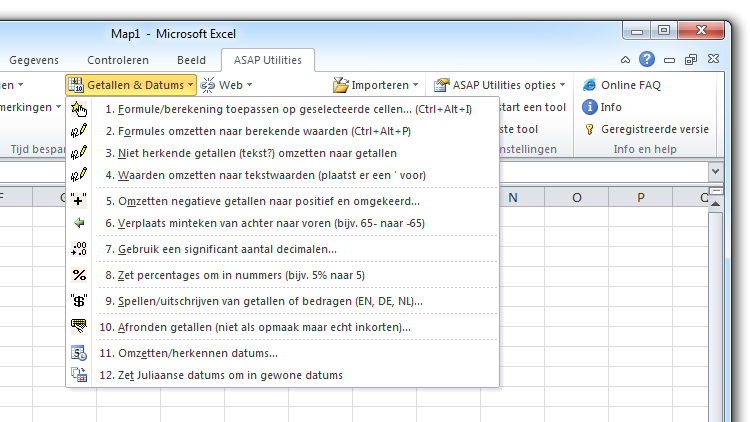Choose Omzetten/herkennen datums
Viewport: 750px width, 422px height.
tap(283, 353)
